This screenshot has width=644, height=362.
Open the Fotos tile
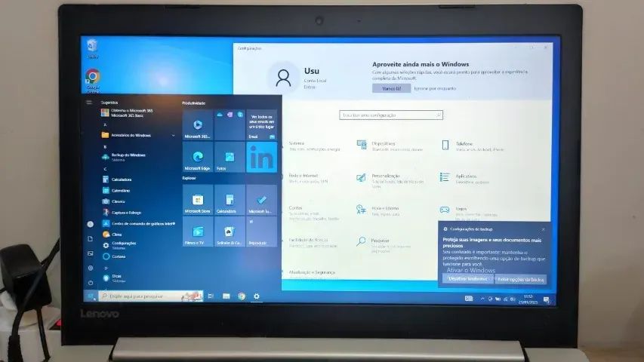230,157
